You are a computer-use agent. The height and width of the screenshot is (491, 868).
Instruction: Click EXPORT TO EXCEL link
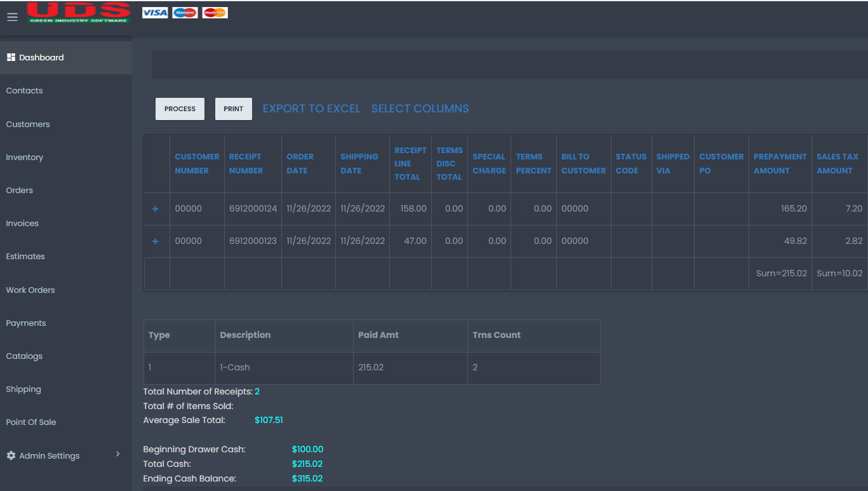pyautogui.click(x=311, y=109)
